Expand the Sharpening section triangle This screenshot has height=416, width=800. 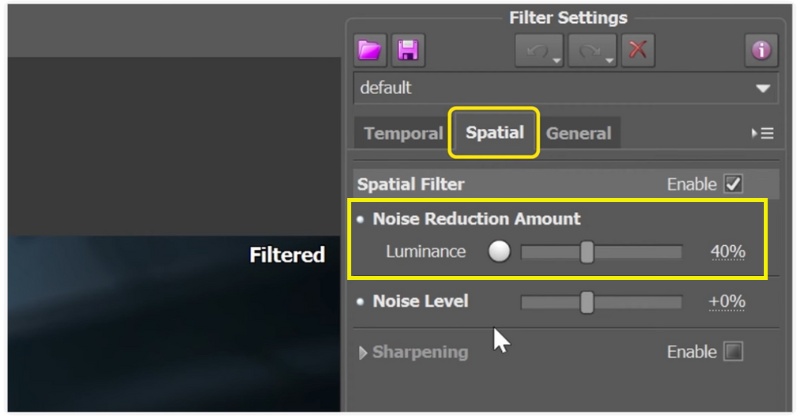pos(363,353)
